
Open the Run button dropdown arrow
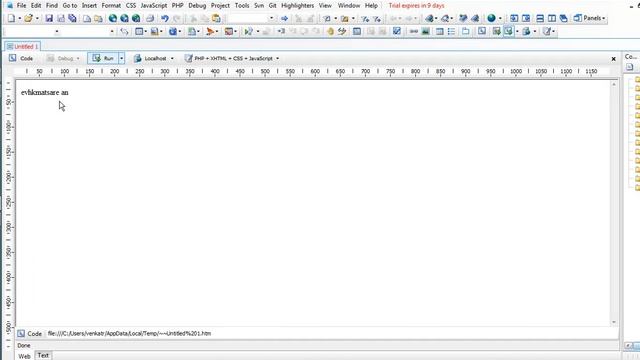coord(121,58)
